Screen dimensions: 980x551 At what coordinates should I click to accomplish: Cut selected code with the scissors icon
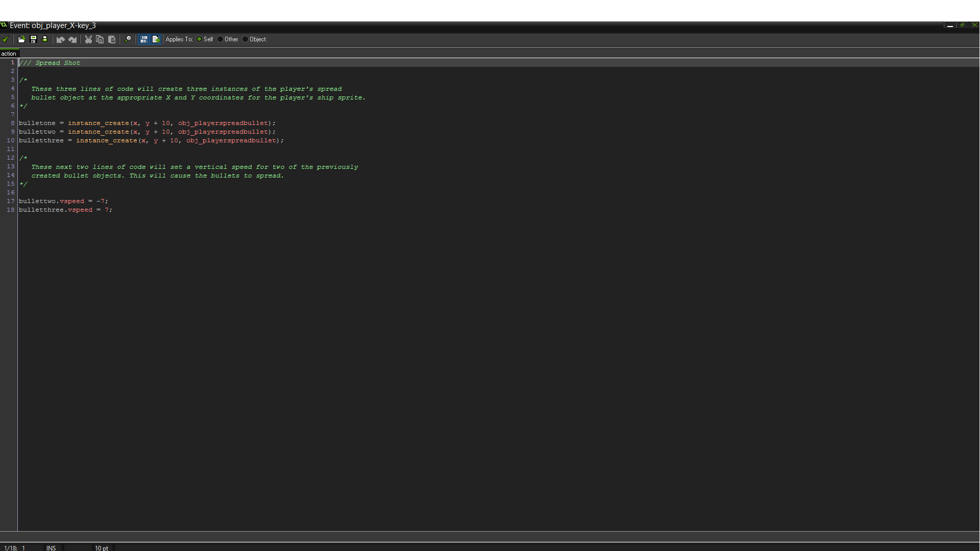tap(88, 39)
